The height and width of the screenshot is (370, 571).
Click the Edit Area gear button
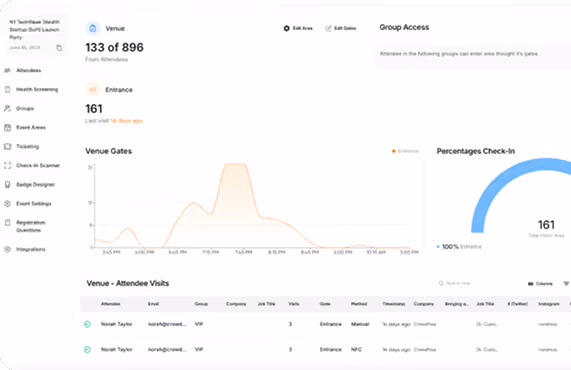pos(298,28)
